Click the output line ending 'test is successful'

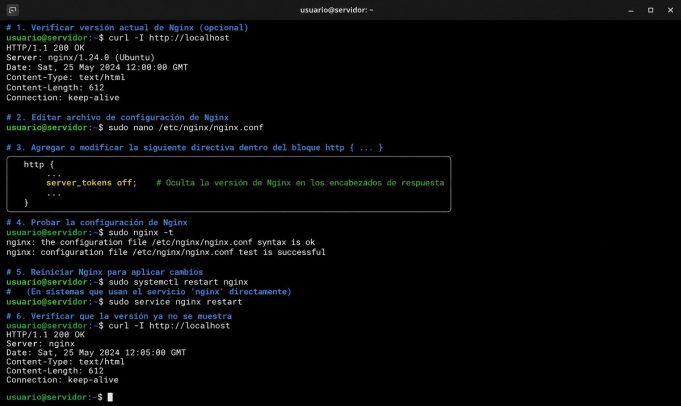point(165,252)
